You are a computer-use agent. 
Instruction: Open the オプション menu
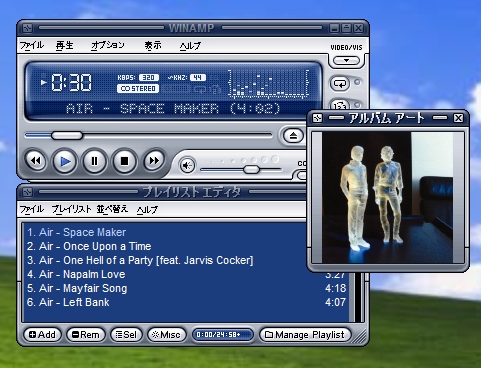(108, 45)
